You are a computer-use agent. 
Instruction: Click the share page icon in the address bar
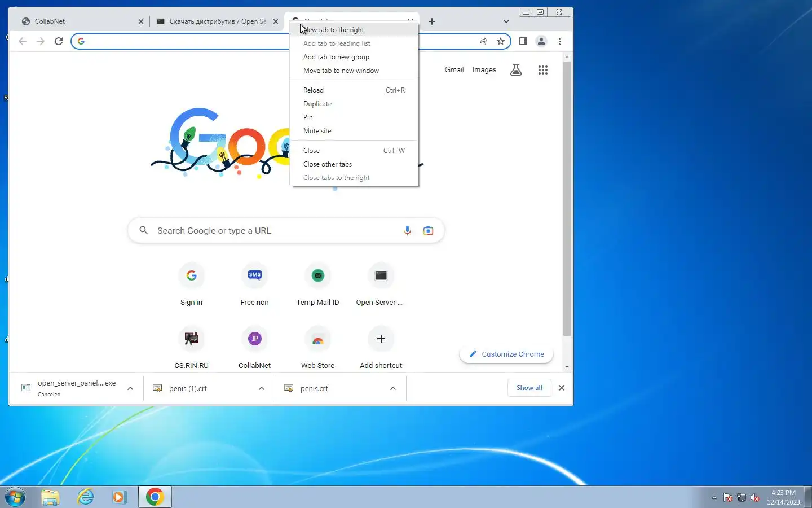click(x=483, y=41)
